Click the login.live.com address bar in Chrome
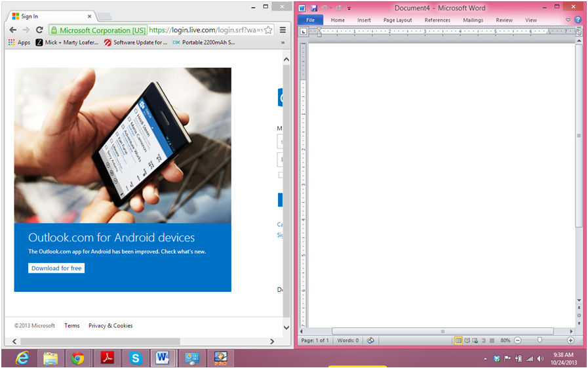Viewport: 588px width, 368px height. click(x=205, y=30)
